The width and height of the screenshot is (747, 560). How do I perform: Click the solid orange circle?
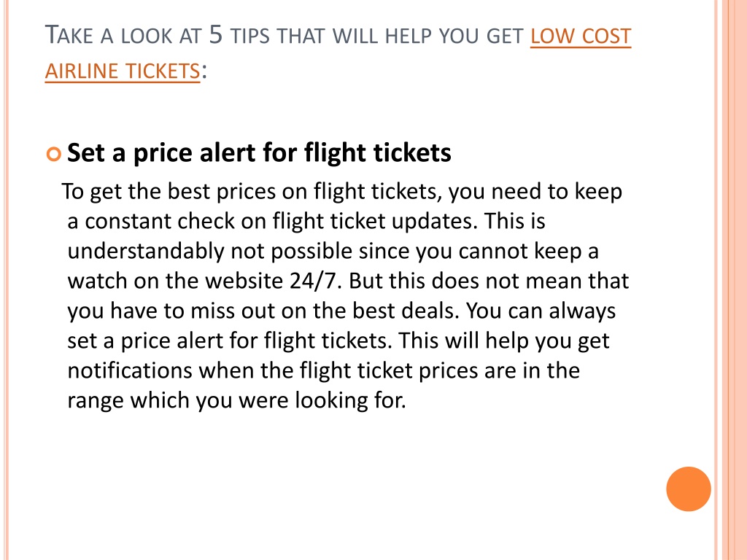(689, 489)
